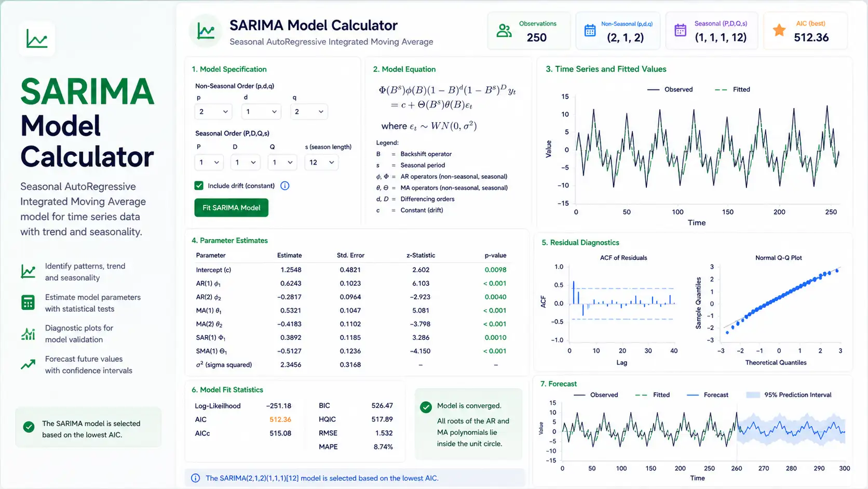Click the Backshift operator legend entry

click(414, 154)
